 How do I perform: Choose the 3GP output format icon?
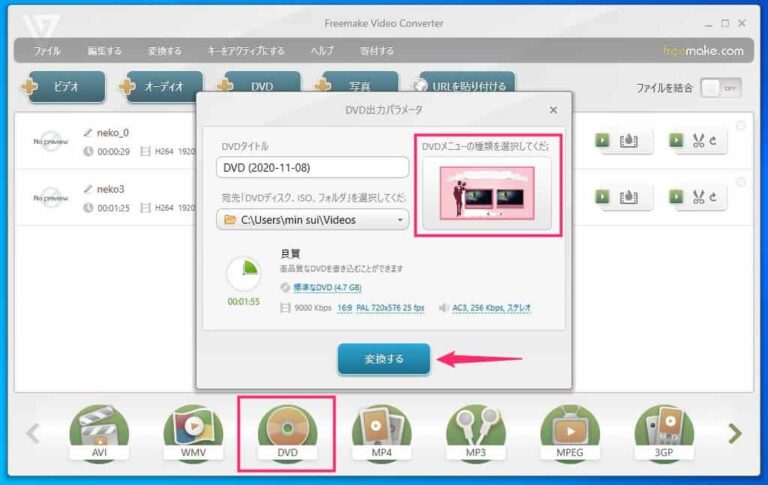pyautogui.click(x=664, y=432)
